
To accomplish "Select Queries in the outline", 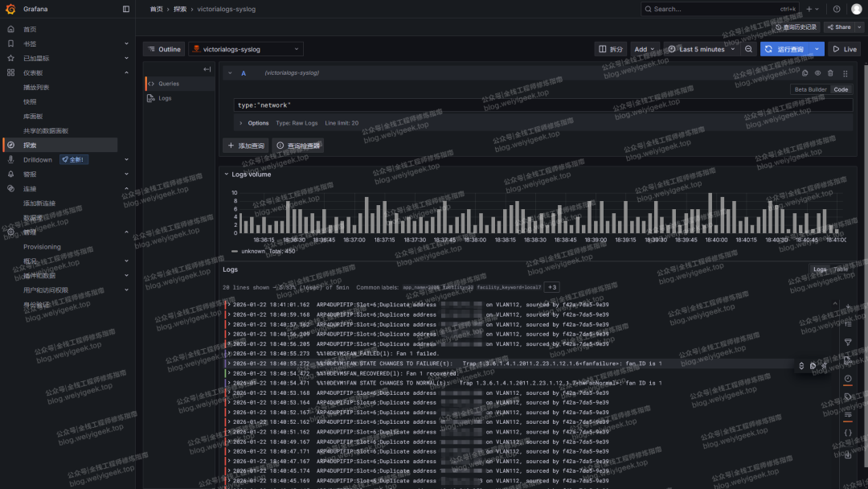I will coord(180,84).
